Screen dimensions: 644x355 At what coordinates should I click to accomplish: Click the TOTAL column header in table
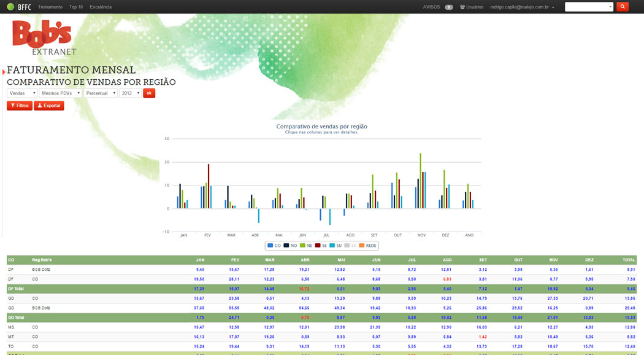pyautogui.click(x=629, y=260)
